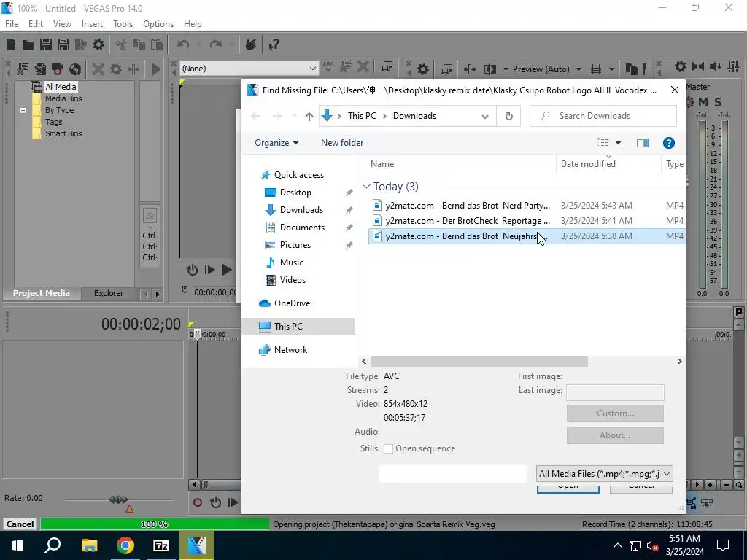Click the Import Media icon

tap(40, 69)
